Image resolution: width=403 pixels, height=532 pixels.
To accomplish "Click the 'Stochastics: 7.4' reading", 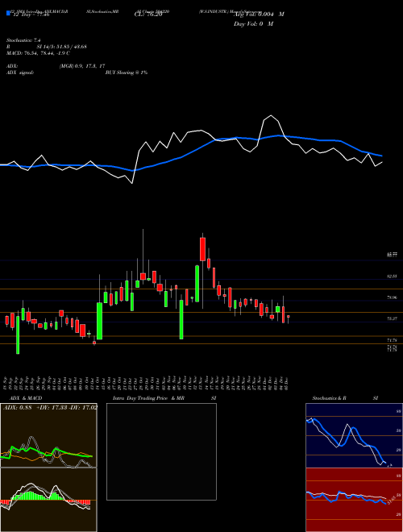I will click(23, 40).
